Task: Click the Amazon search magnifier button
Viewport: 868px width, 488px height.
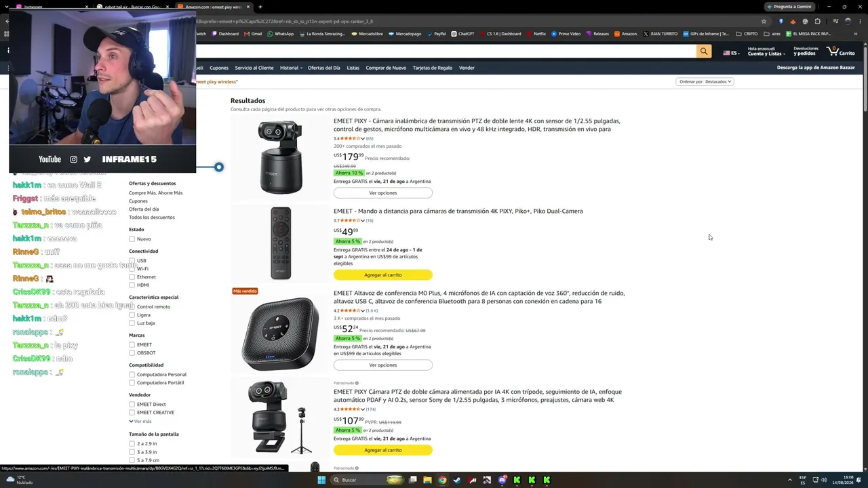Action: point(704,52)
